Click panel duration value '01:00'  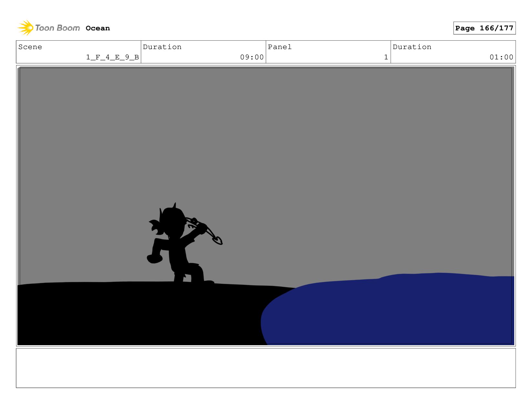[x=501, y=57]
